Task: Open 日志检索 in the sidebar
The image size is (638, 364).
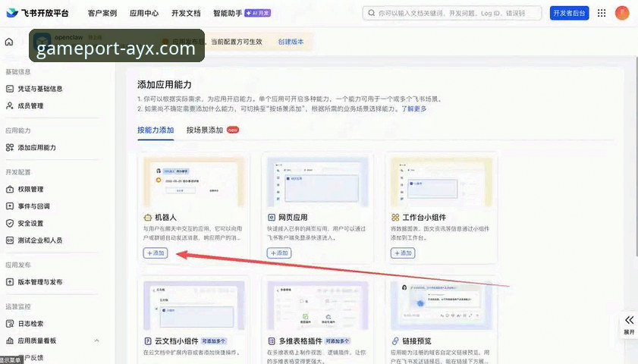Action: pyautogui.click(x=30, y=324)
